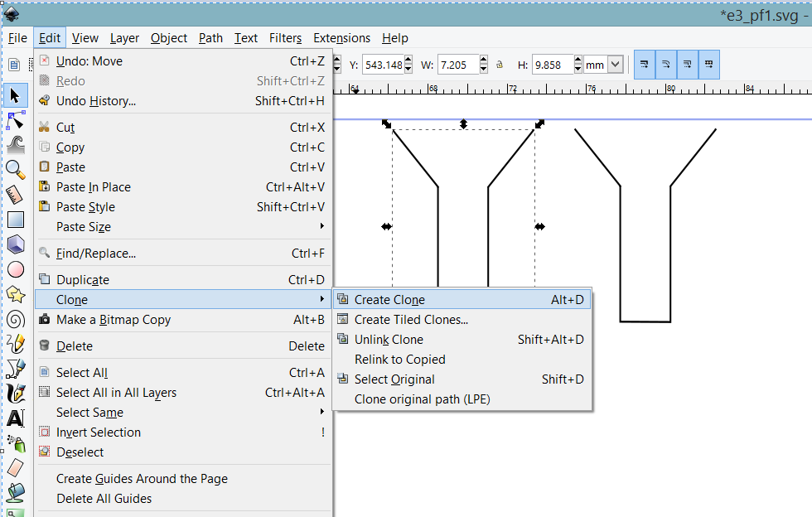Select the Calligraphy tool
This screenshot has height=517, width=812.
[16, 394]
